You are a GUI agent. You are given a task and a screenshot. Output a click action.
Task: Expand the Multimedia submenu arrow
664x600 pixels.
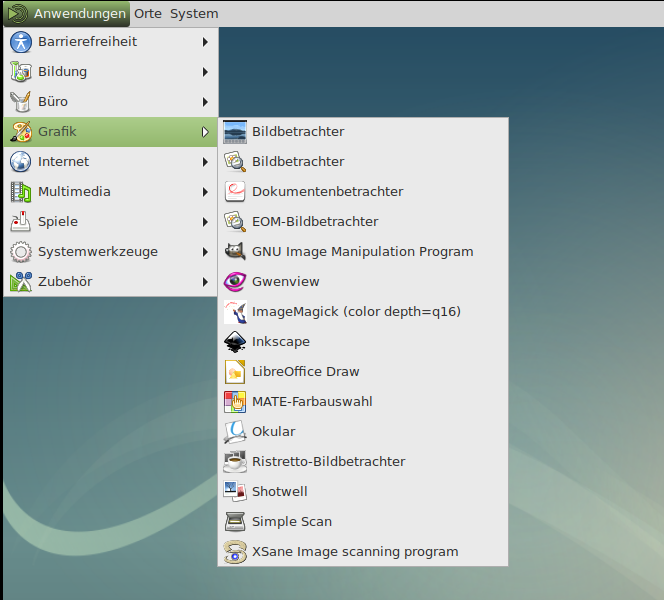point(205,192)
